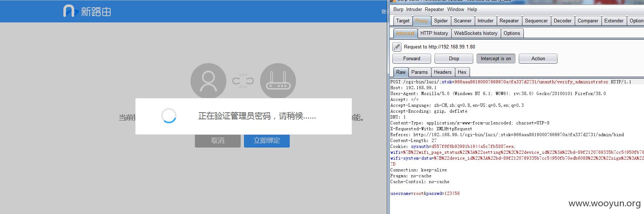Switch to the Target tab
Screen dimensions: 644x214
tap(403, 21)
